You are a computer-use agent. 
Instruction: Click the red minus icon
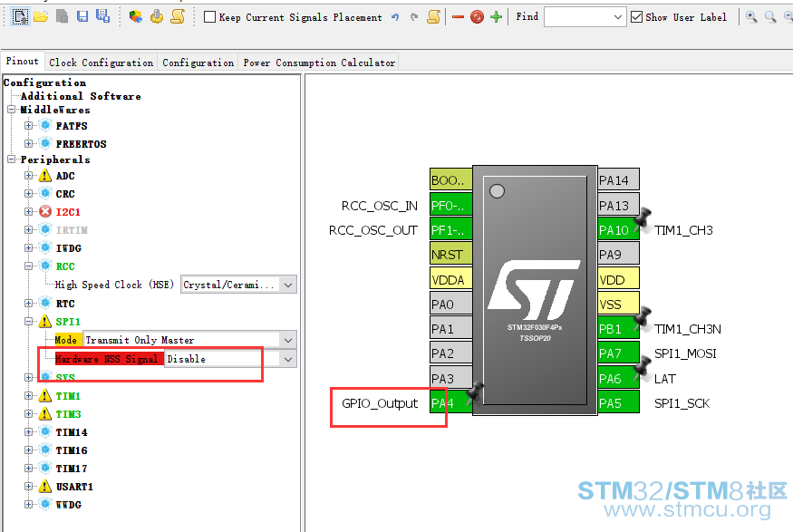coord(459,17)
